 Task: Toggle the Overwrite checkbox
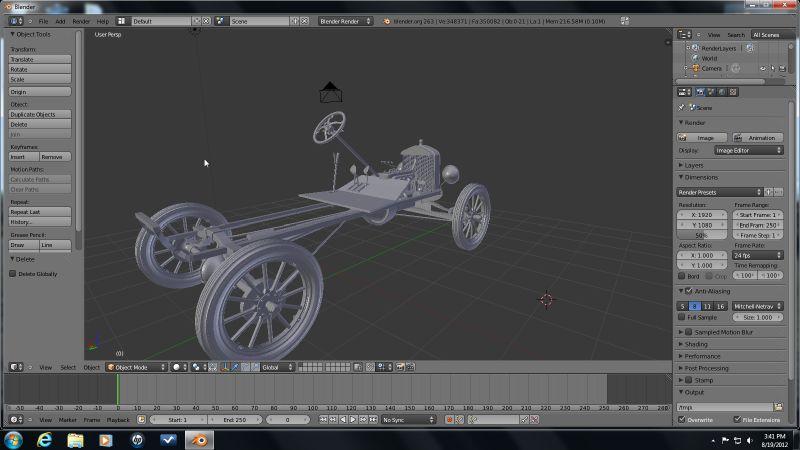[682, 419]
